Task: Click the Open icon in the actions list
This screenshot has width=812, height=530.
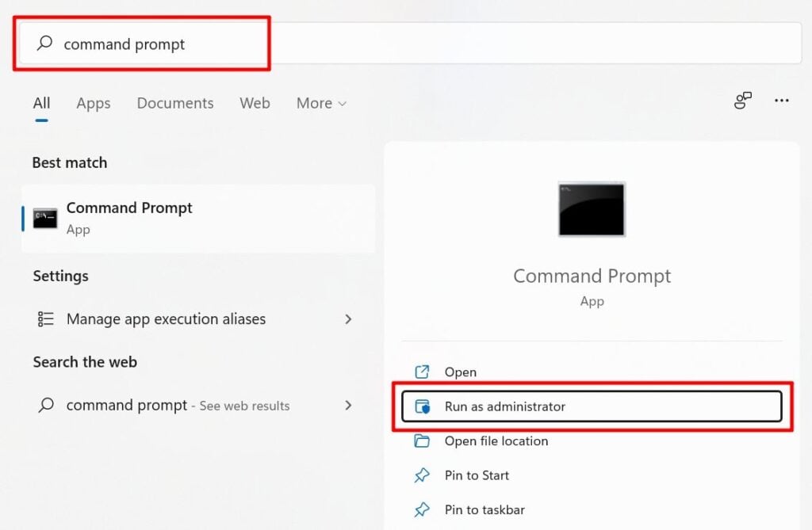Action: click(422, 372)
